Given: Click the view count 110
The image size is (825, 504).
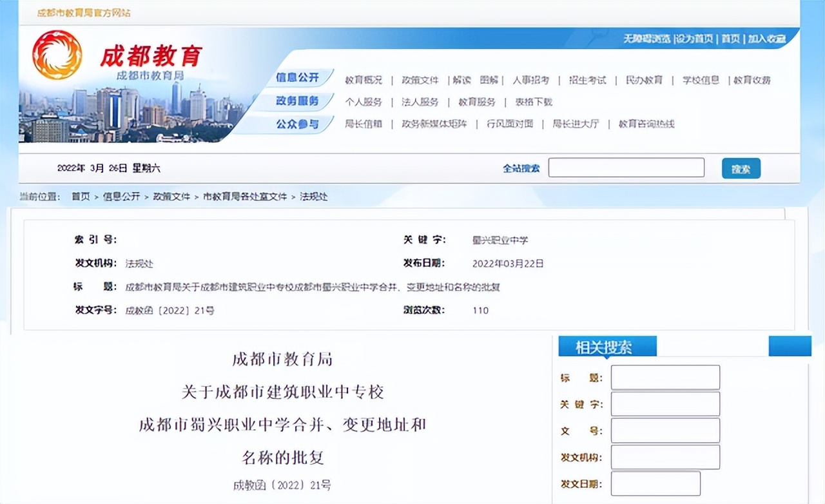Looking at the screenshot, I should click(x=481, y=311).
